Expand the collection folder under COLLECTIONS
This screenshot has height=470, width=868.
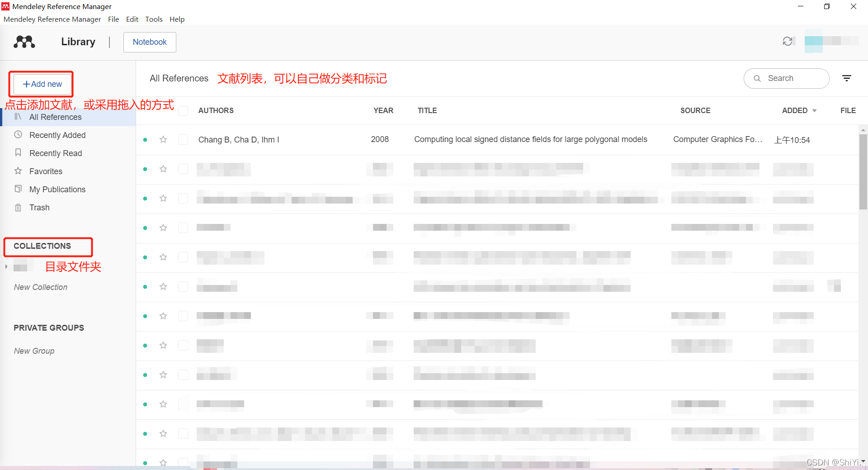(6, 266)
